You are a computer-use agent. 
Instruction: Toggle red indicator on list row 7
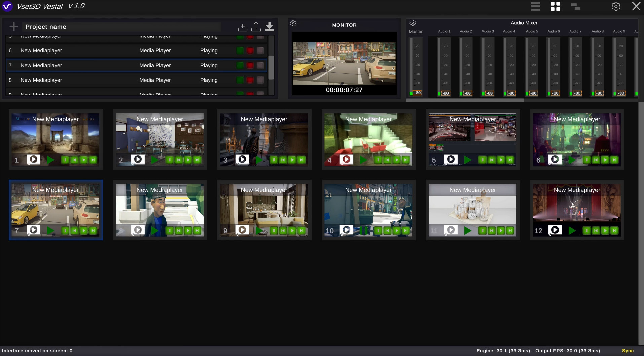pos(250,65)
